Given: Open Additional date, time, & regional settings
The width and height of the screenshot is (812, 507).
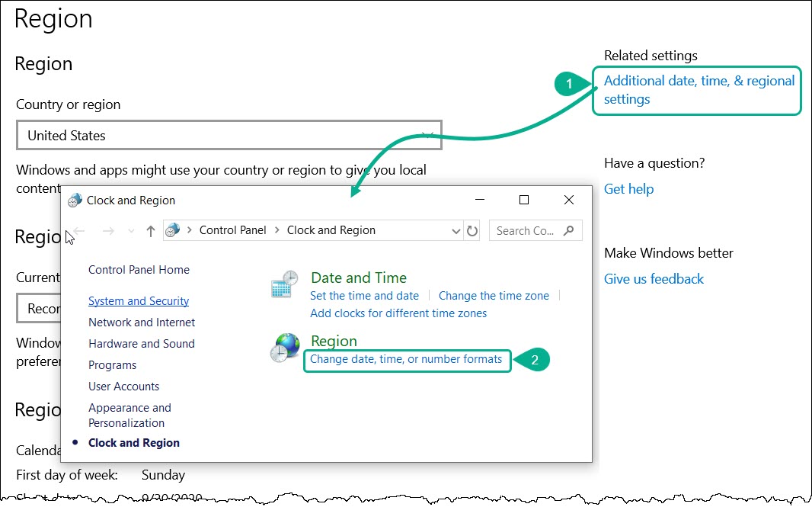Looking at the screenshot, I should point(699,90).
